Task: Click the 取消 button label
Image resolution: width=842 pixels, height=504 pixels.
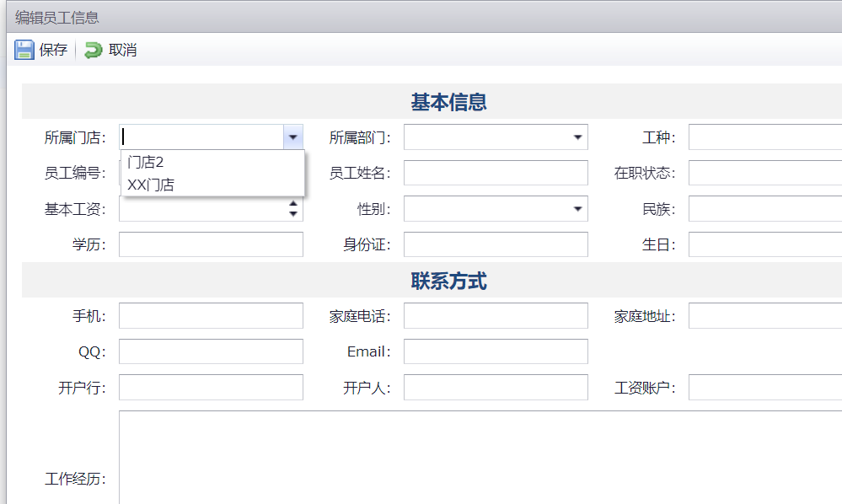Action: [x=122, y=50]
